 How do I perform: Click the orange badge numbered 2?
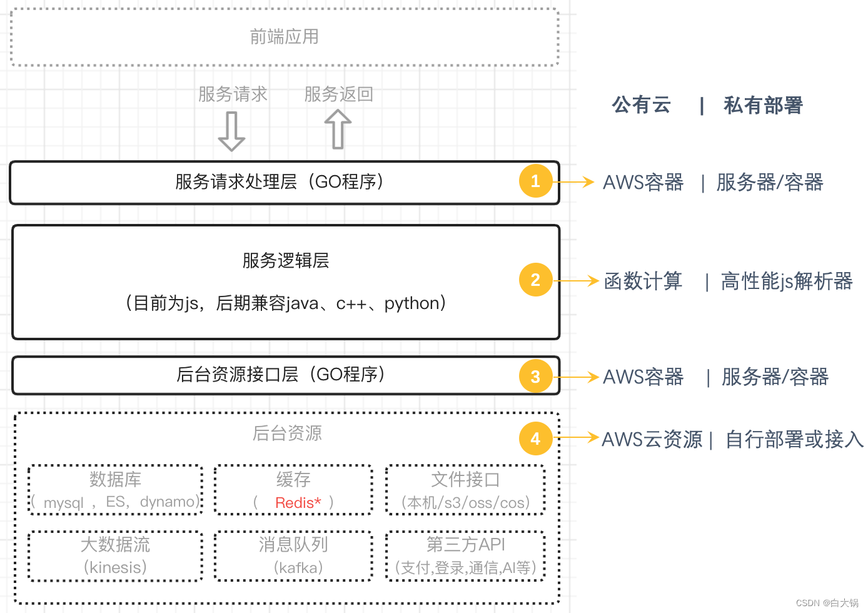[x=535, y=280]
